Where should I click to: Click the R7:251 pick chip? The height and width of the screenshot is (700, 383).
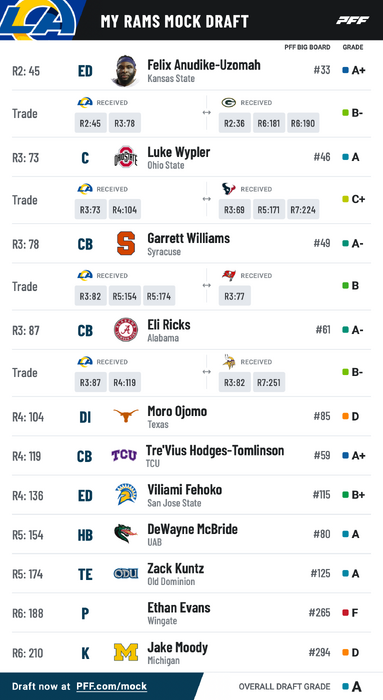(269, 382)
